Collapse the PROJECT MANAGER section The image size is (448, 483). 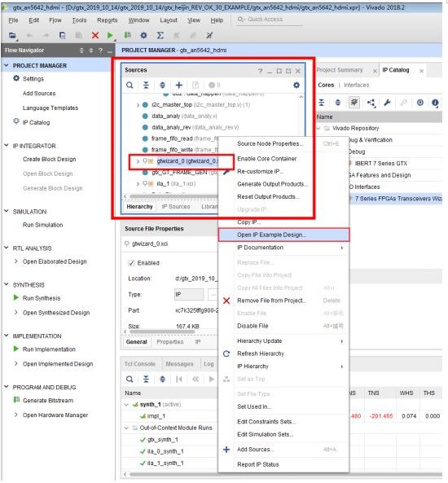tap(7, 66)
